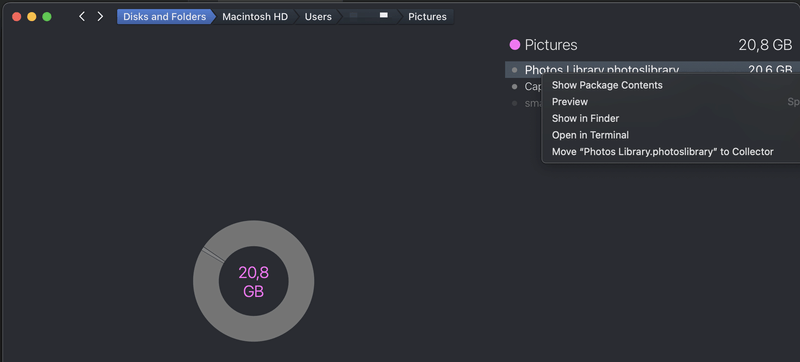The height and width of the screenshot is (362, 800).
Task: Click the dot beside the Cap item
Action: pos(514,87)
